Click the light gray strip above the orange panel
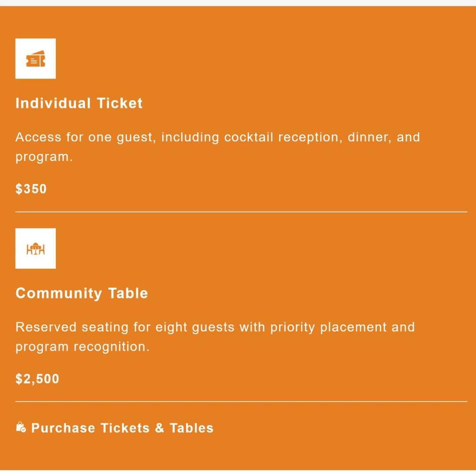 click(238, 3)
